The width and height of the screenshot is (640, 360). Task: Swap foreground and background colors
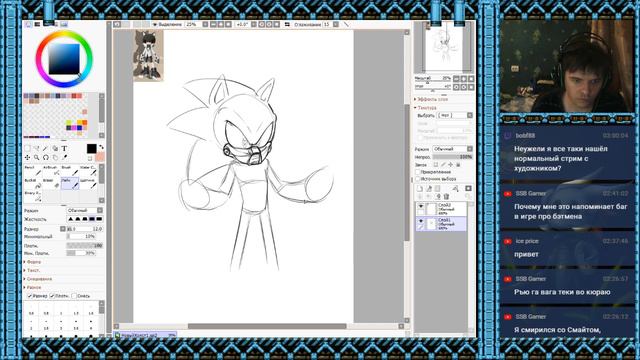click(x=101, y=147)
